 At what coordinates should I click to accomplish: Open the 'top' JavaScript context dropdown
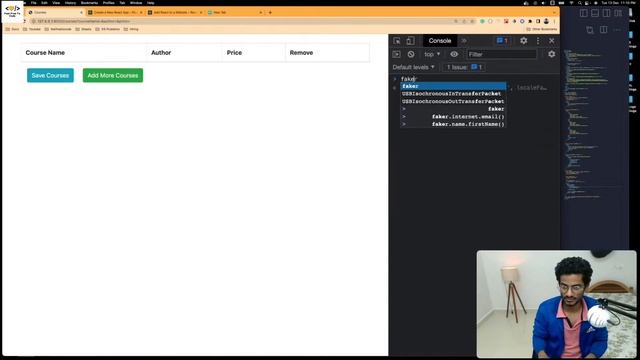[432, 54]
